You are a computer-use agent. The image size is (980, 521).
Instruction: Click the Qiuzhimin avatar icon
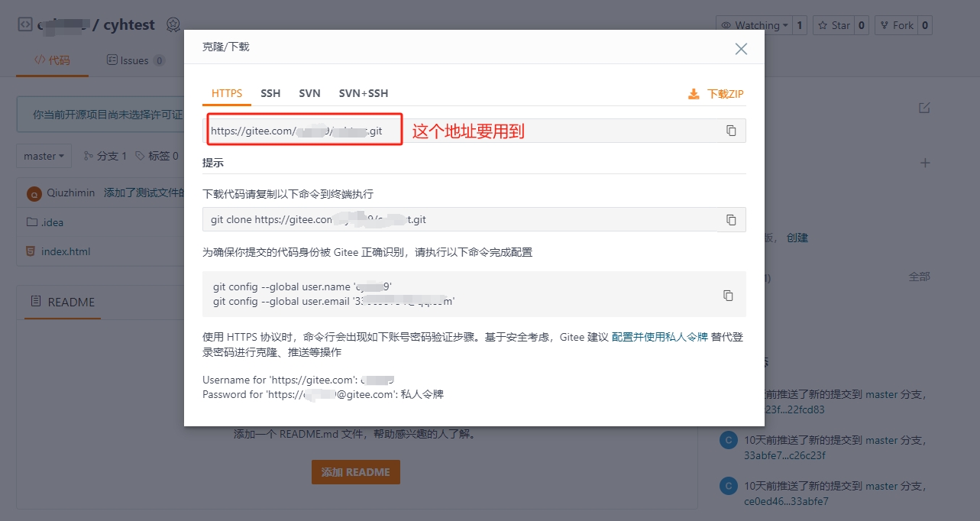coord(34,194)
